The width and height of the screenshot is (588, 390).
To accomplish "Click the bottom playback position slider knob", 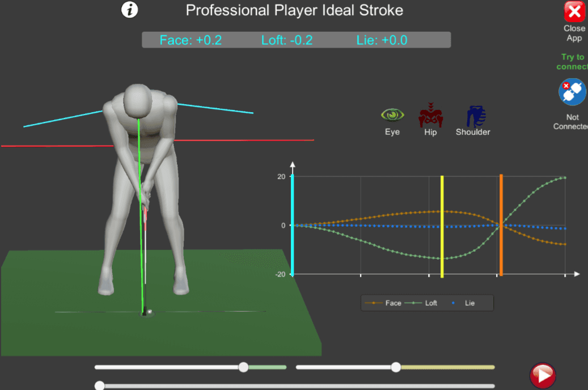I will tap(100, 385).
